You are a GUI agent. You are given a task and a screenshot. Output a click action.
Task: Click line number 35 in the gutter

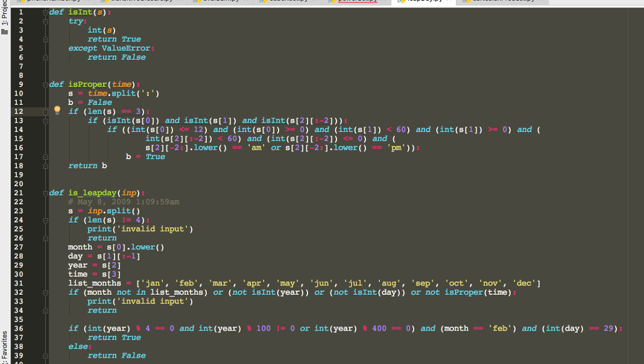(x=18, y=319)
